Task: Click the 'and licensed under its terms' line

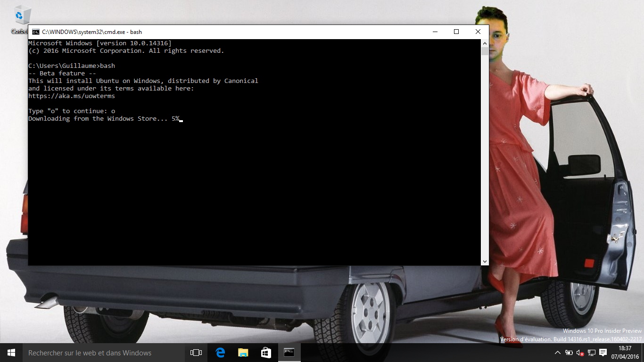Action: click(111, 89)
